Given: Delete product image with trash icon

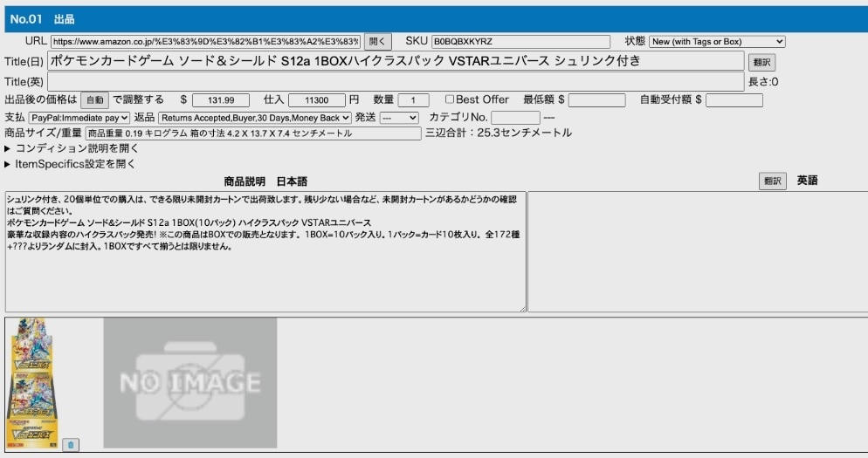Looking at the screenshot, I should [71, 444].
